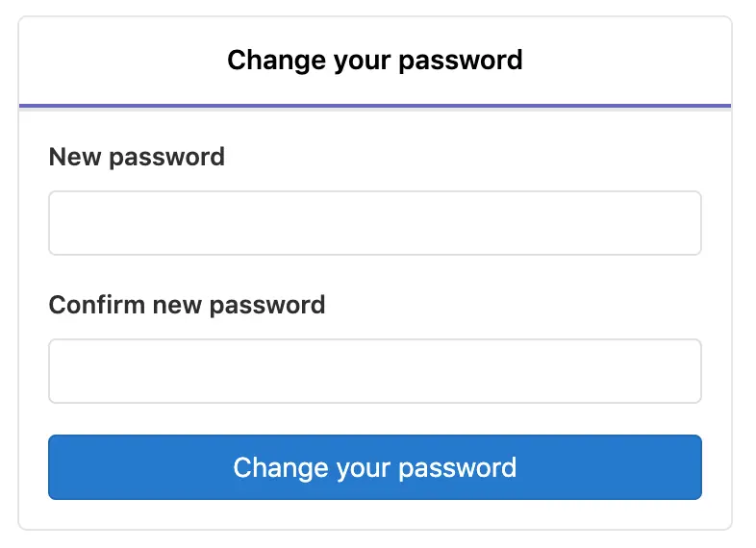The height and width of the screenshot is (548, 756).
Task: Click the "Change your password" heading title
Action: [374, 61]
